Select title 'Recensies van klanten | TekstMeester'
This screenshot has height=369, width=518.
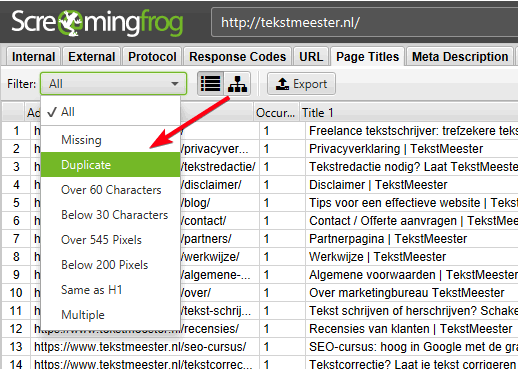pos(410,329)
